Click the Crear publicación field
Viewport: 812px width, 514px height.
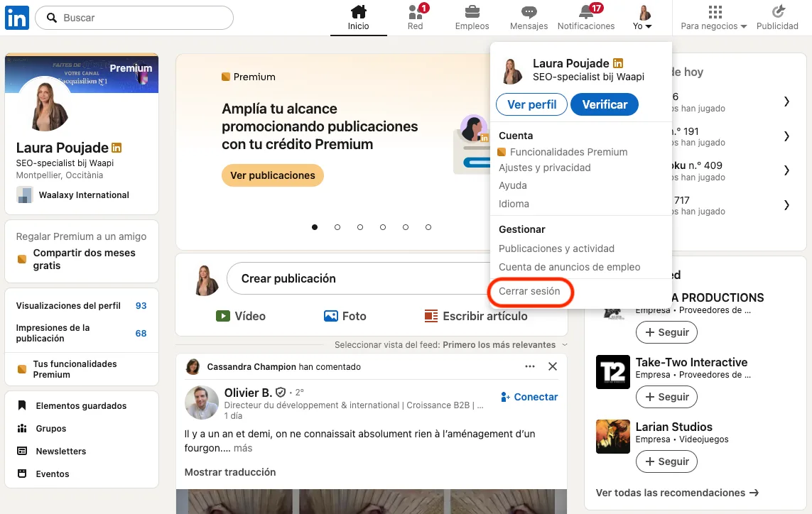359,278
